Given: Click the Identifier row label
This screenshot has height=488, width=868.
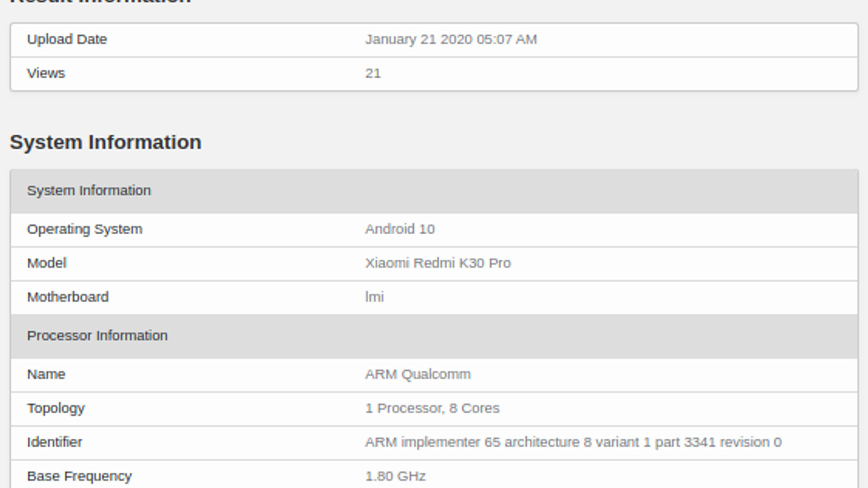Looking at the screenshot, I should click(x=55, y=442).
